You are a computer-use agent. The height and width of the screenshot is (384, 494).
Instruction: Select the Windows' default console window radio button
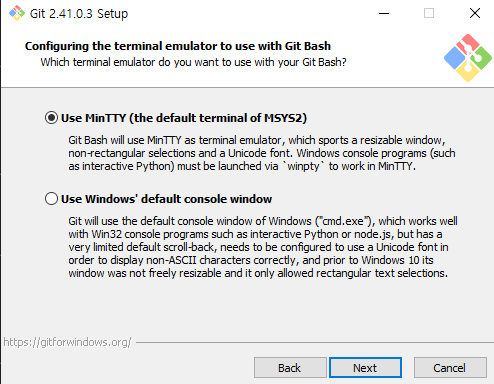click(x=51, y=199)
